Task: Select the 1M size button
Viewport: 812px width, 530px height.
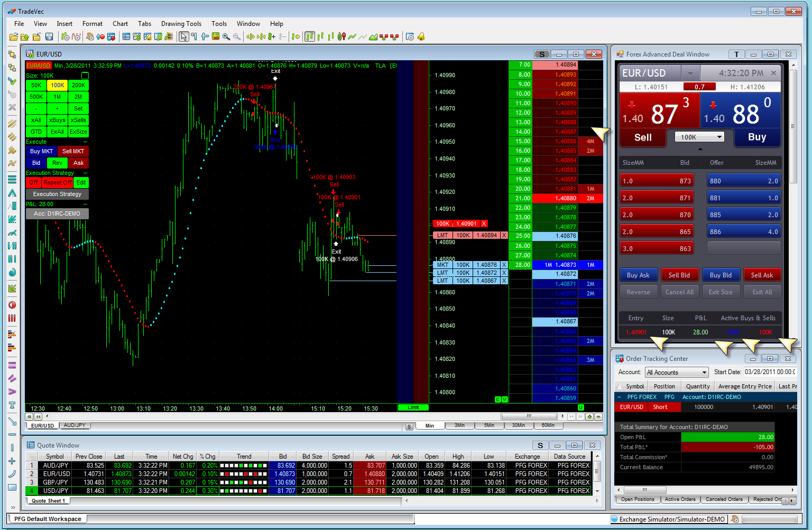Action: [x=57, y=97]
